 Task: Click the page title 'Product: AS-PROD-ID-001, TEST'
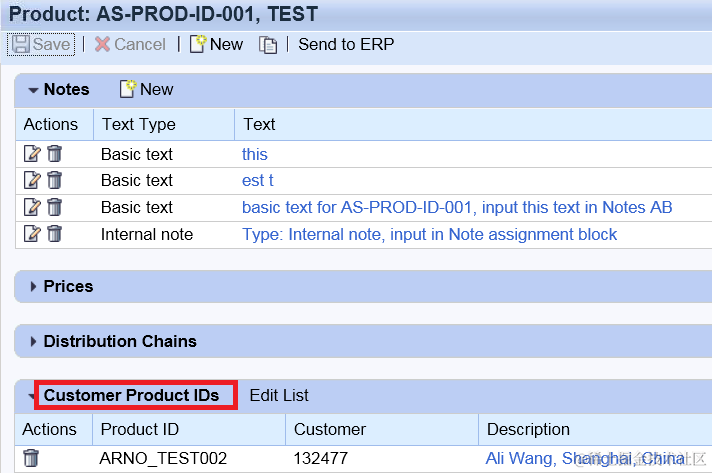click(163, 14)
